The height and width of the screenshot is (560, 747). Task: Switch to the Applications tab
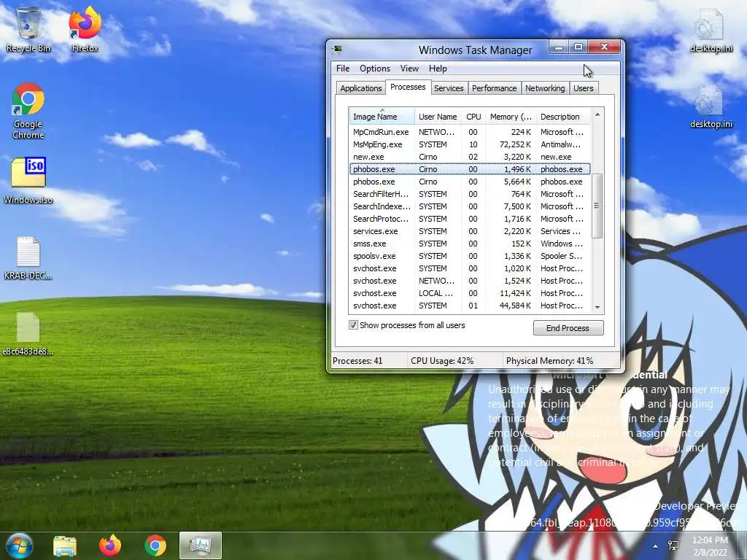(x=360, y=88)
